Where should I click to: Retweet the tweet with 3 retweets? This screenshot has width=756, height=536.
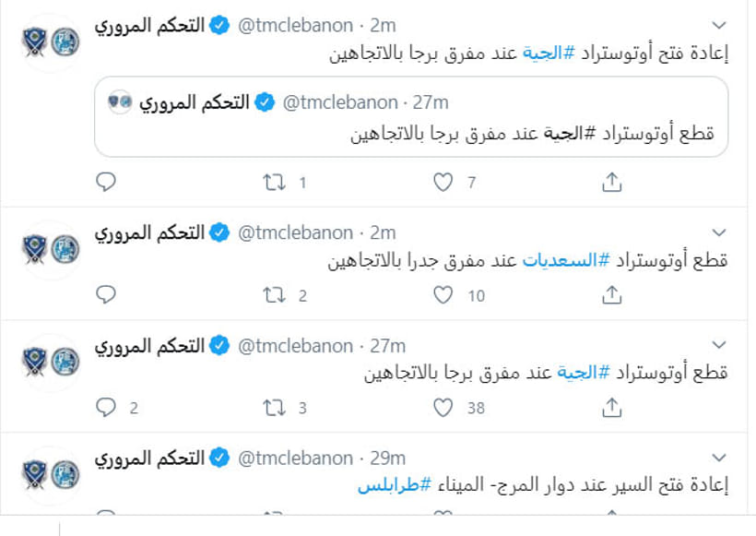point(274,408)
